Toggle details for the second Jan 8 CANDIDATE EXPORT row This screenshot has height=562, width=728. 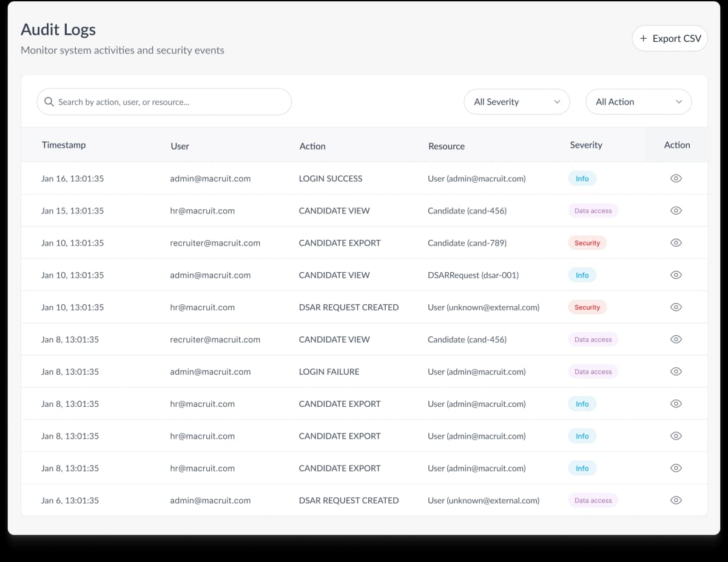676,435
